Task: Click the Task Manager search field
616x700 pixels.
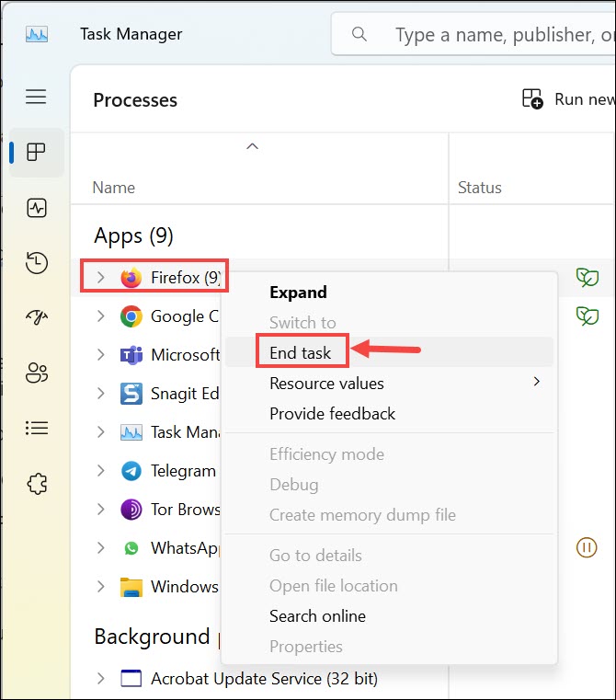Action: coord(496,35)
